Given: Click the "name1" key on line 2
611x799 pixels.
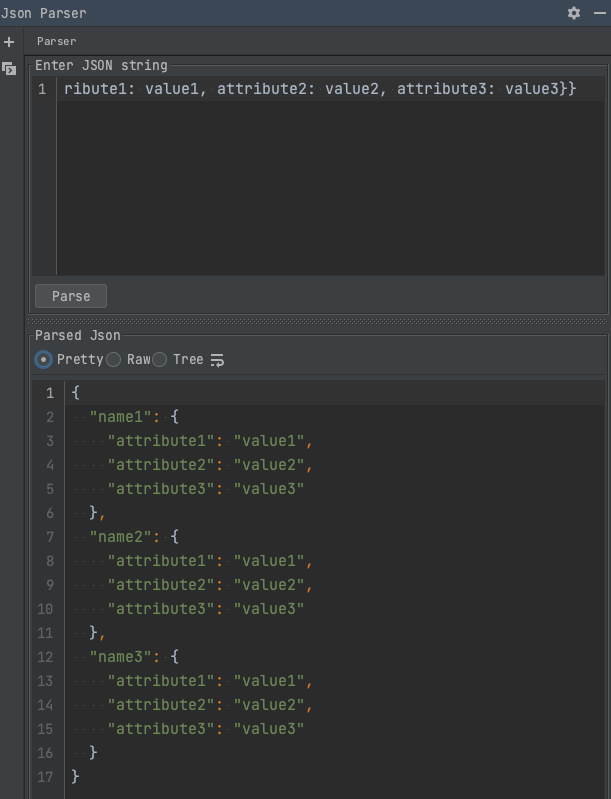Looking at the screenshot, I should [x=120, y=417].
